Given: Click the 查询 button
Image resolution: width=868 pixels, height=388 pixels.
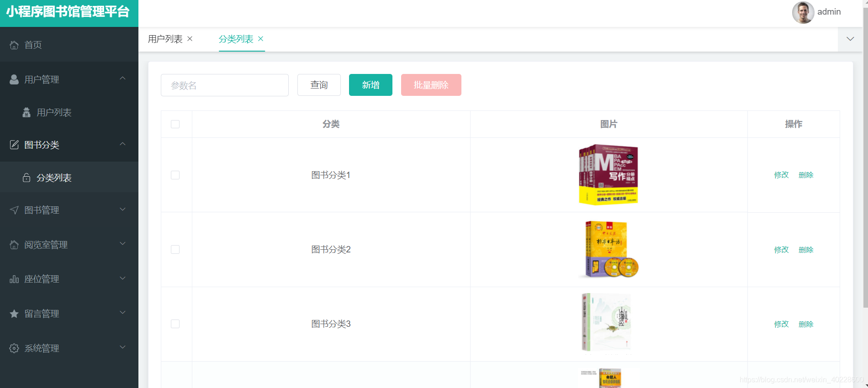Looking at the screenshot, I should tap(319, 85).
